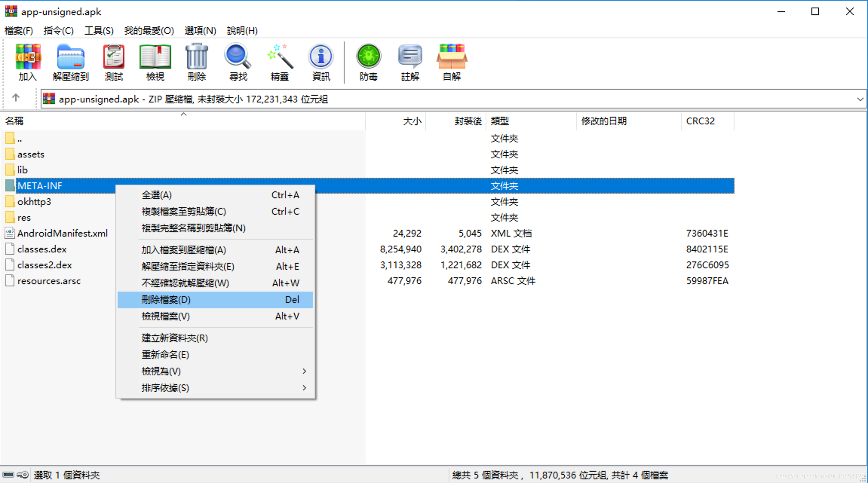Open the 檢視 (View) book icon
The image size is (868, 483).
tap(155, 61)
